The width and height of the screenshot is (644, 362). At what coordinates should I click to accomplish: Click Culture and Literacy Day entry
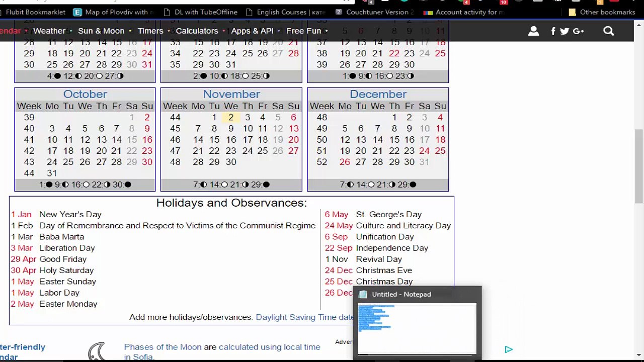[x=404, y=226]
